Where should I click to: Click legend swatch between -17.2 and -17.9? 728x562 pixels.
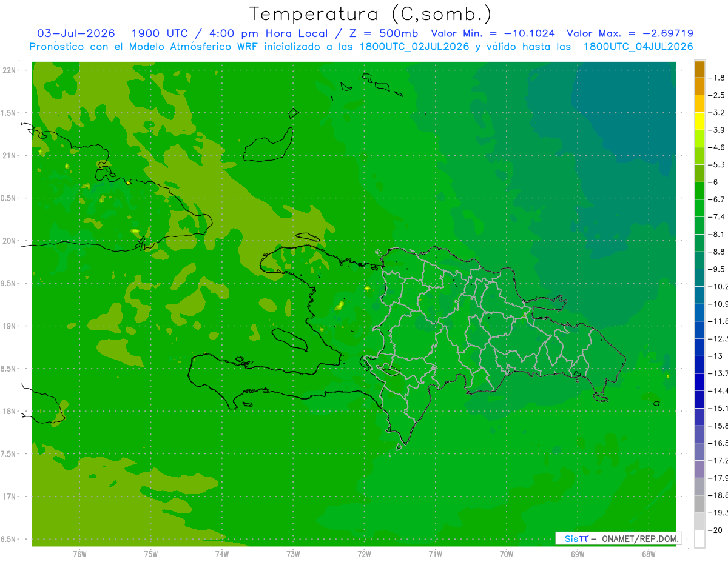pyautogui.click(x=699, y=469)
